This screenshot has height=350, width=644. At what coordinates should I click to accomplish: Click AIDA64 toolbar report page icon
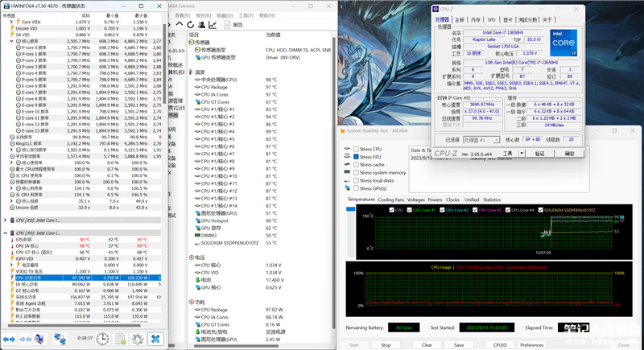[227, 25]
